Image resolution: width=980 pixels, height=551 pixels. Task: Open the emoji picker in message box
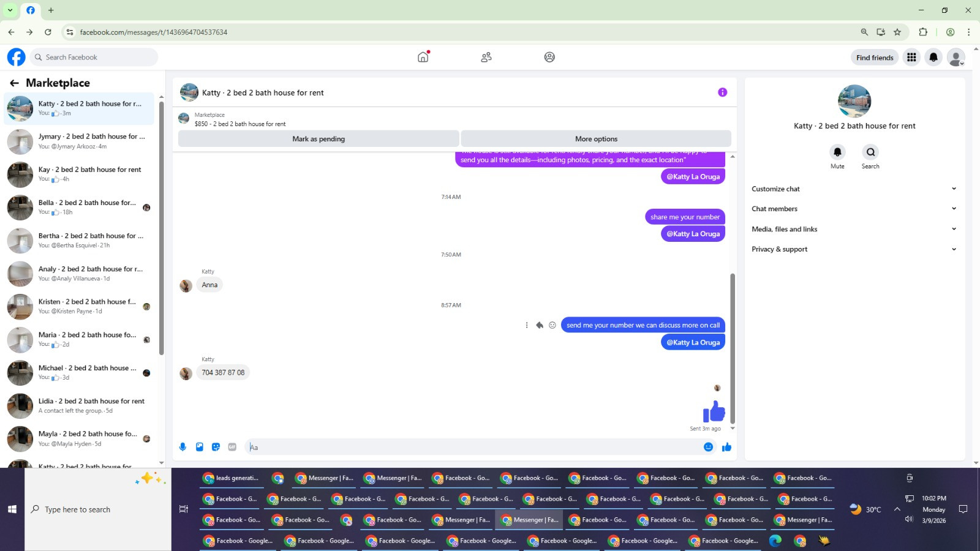(x=708, y=447)
